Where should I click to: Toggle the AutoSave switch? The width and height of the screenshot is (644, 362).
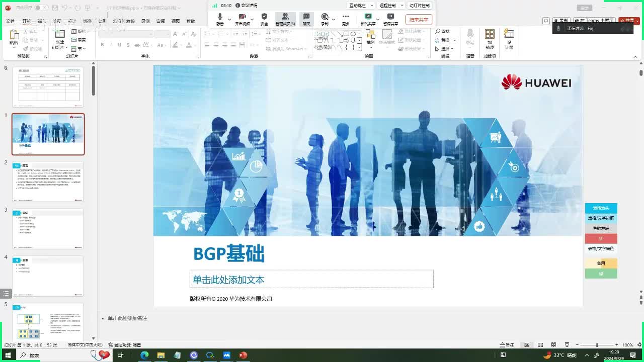pos(41,8)
